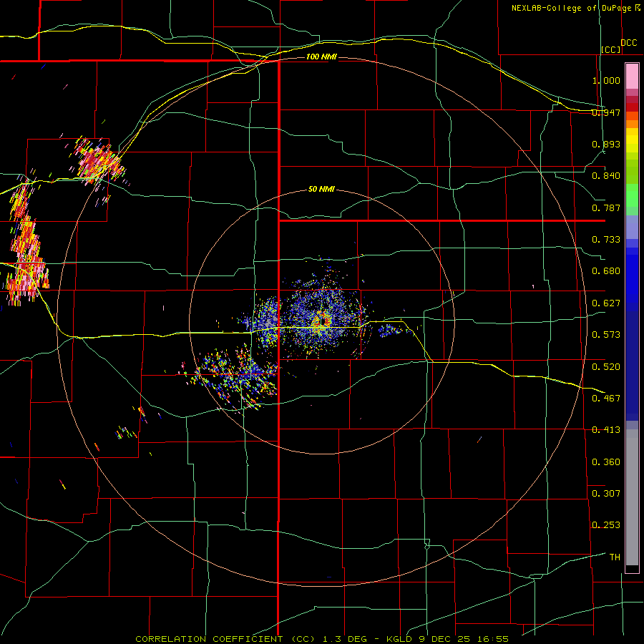Click the 1.000 legend value

[606, 80]
